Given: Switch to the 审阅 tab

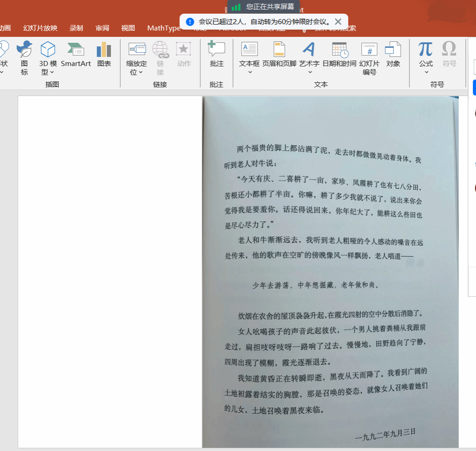Looking at the screenshot, I should click(102, 28).
